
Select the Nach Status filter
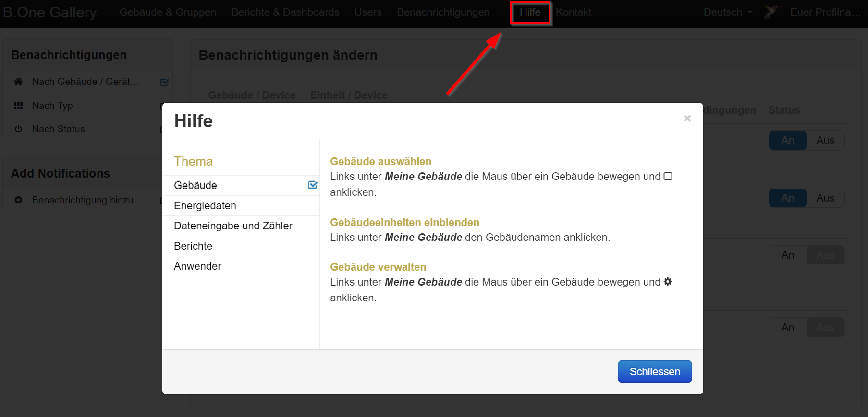point(58,129)
